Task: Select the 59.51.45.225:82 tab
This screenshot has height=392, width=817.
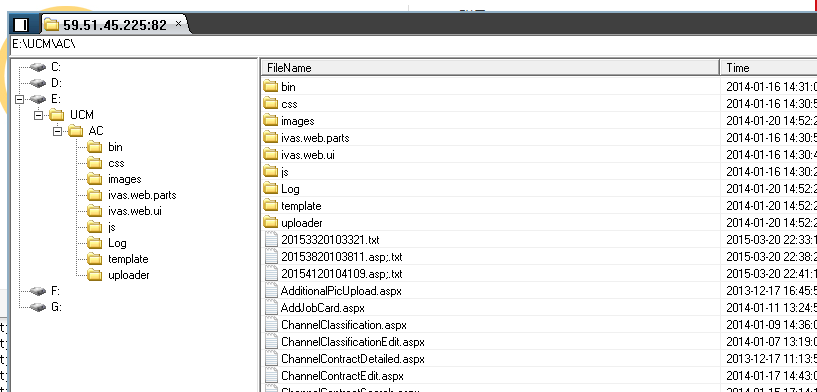Action: 114,24
